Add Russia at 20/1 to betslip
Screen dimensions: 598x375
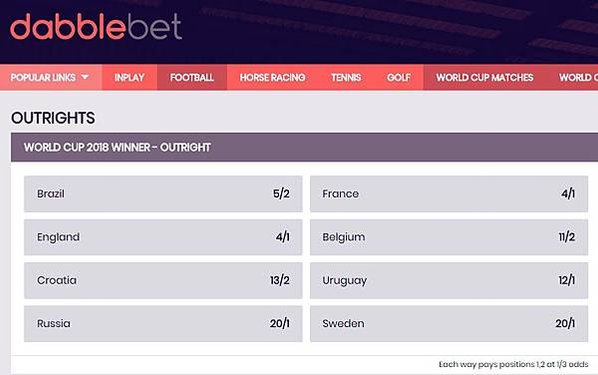point(163,323)
